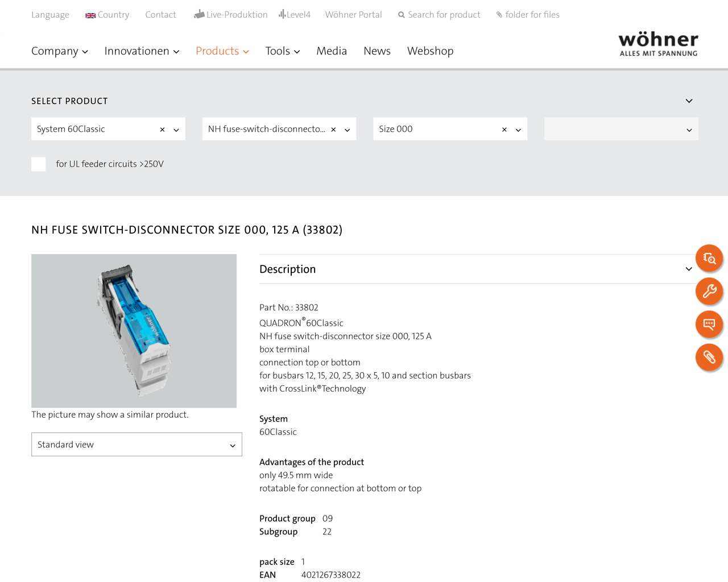Viewport: 728px width, 582px height.
Task: Go to the Webshop page
Action: pos(431,51)
